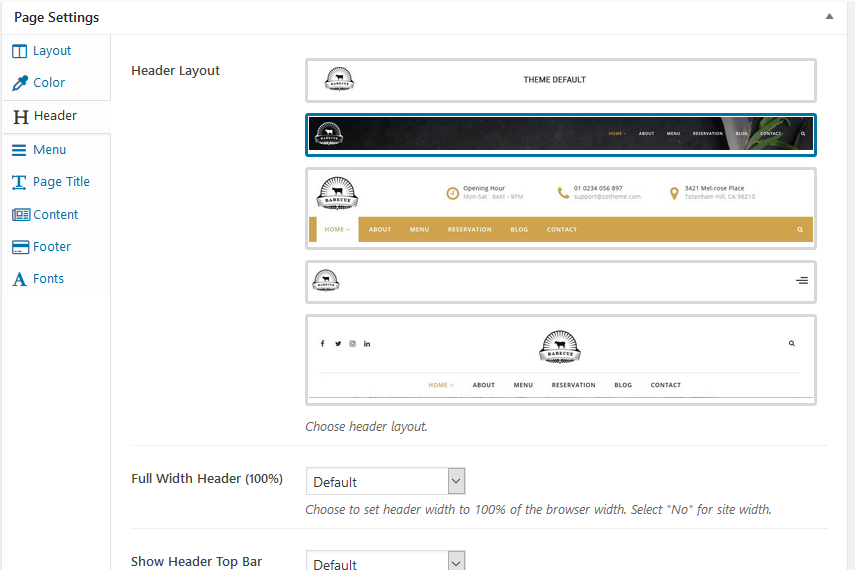Choose the centered logo header layout
This screenshot has height=570, width=855.
click(560, 360)
